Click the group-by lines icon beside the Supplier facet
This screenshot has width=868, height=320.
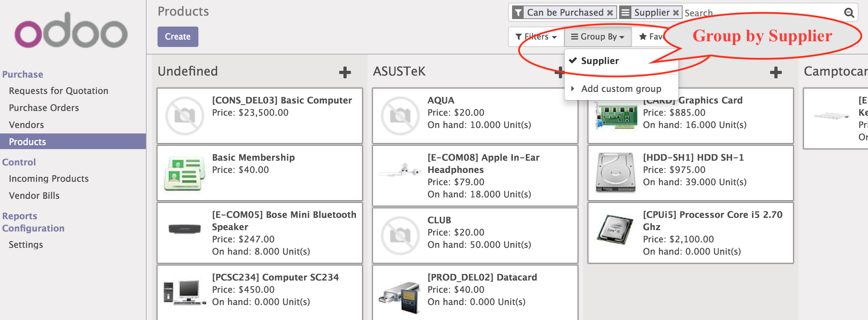[x=625, y=13]
